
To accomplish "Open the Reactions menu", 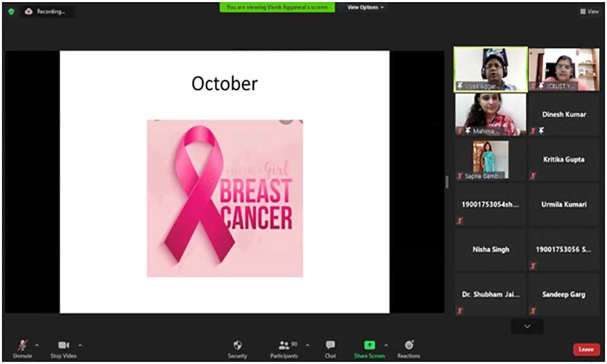I will click(409, 348).
